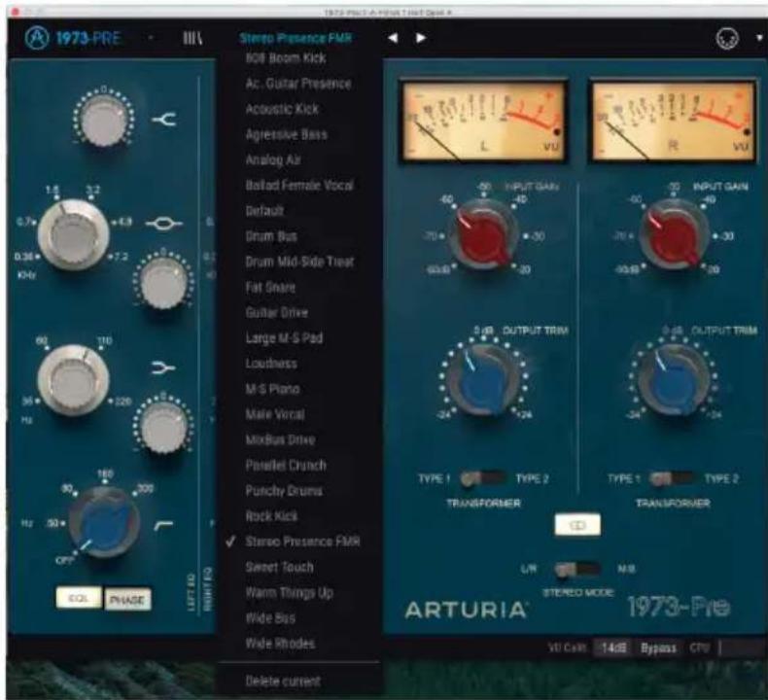The image size is (768, 700).
Task: Click the Arturia logo icon
Action: tap(37, 38)
